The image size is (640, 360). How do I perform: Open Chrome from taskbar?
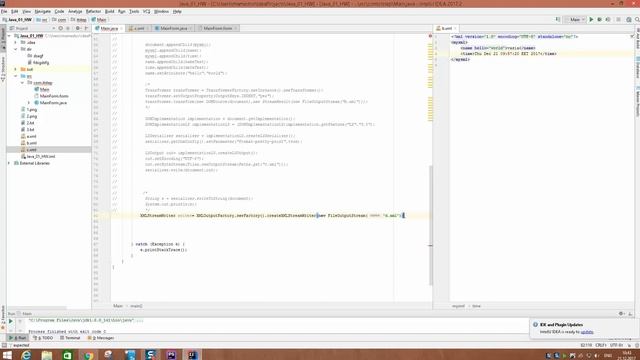tap(88, 355)
